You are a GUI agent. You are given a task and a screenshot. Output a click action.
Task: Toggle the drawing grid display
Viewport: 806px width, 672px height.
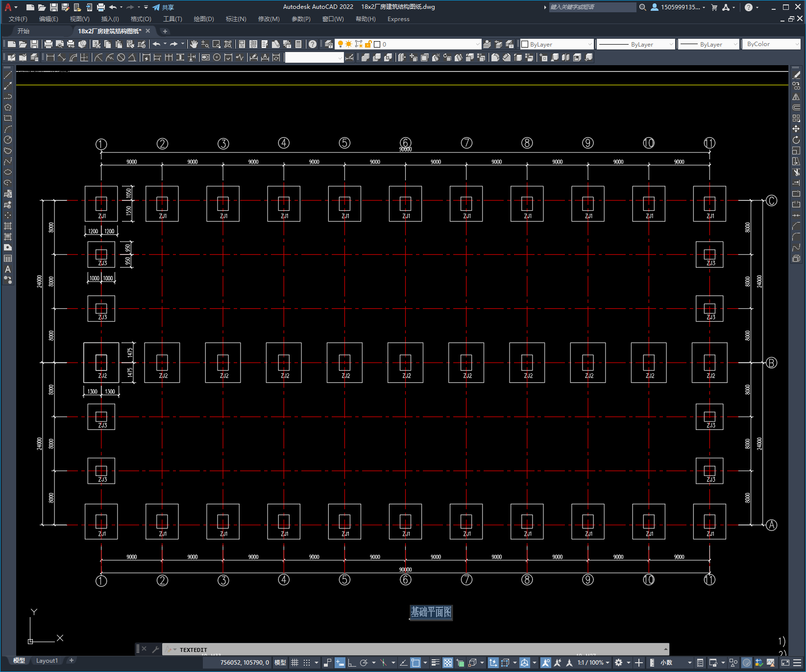point(295,663)
